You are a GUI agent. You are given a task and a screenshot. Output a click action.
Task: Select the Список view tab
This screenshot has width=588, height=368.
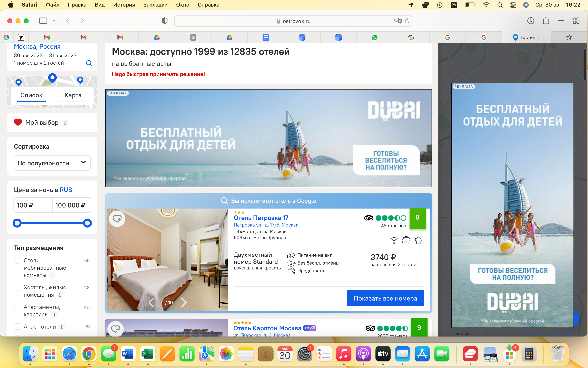[x=31, y=95]
